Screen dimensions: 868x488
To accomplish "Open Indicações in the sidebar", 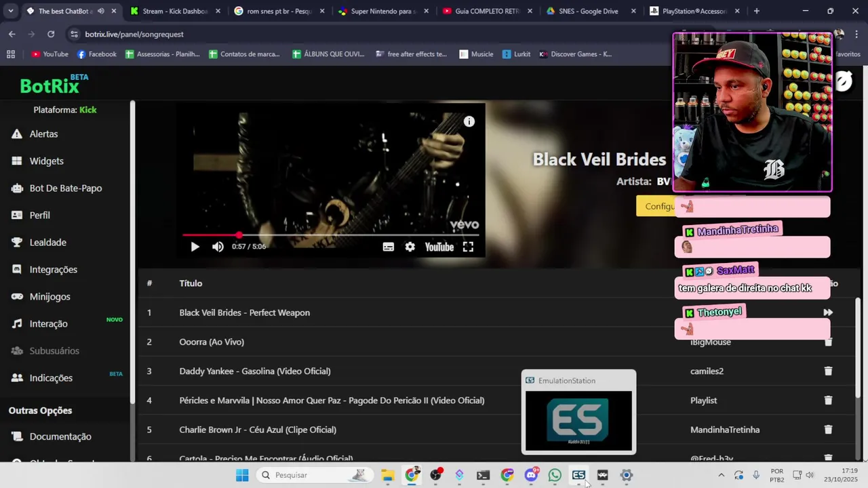I will pyautogui.click(x=51, y=378).
